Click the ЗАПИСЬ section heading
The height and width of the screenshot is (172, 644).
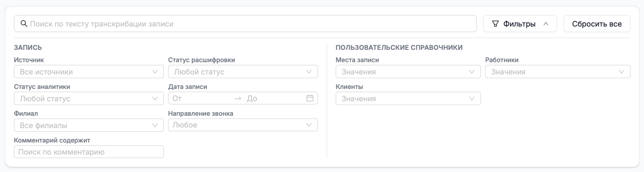(x=28, y=48)
